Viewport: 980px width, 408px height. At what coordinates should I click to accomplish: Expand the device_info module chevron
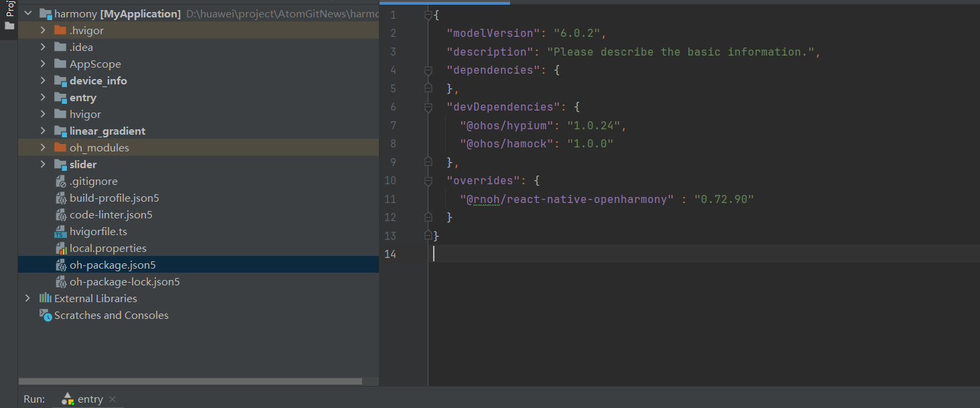click(43, 80)
